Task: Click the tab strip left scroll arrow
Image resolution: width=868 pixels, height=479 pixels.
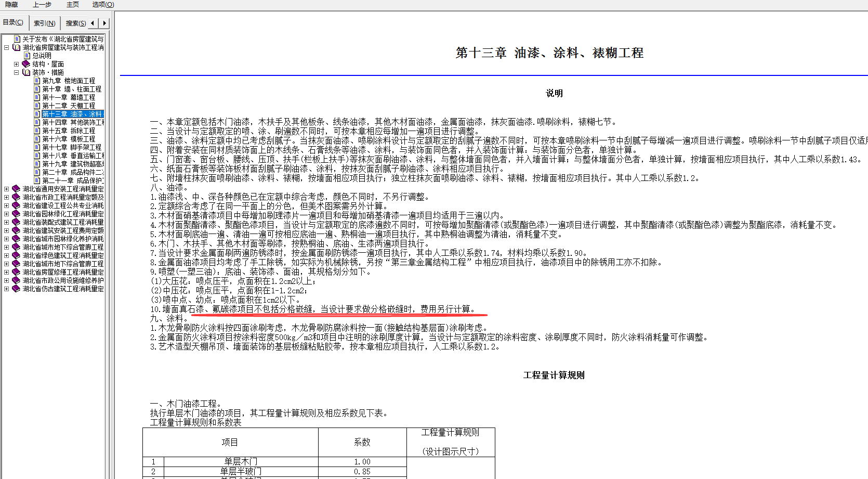Action: (x=93, y=23)
